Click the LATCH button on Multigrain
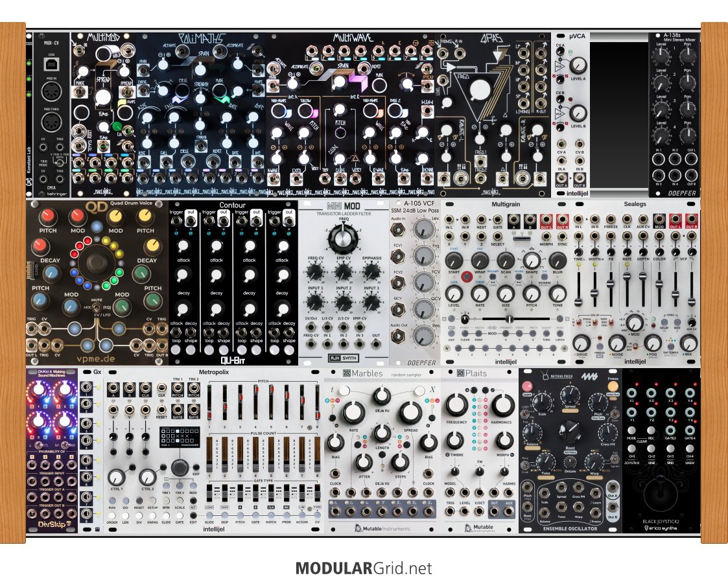Viewport: 728px width, 582px height. pyautogui.click(x=560, y=333)
